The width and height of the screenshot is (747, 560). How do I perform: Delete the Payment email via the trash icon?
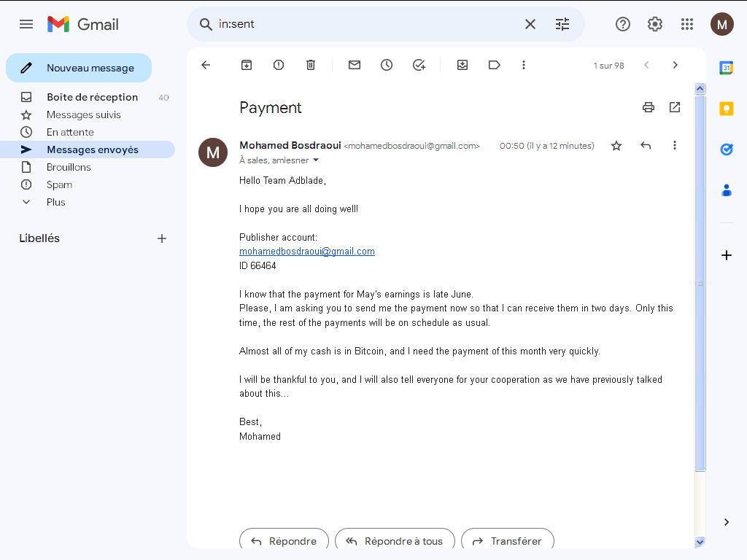(x=311, y=65)
